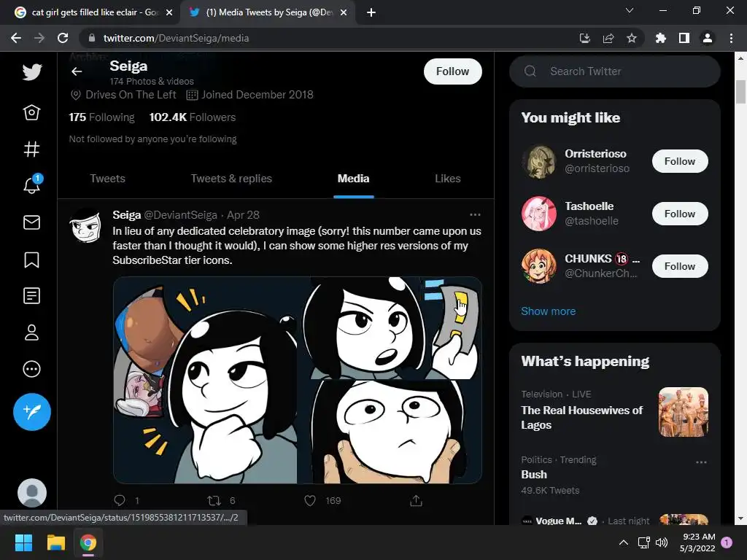The width and height of the screenshot is (747, 560).
Task: Open tweet options three-dot menu
Action: (x=475, y=215)
